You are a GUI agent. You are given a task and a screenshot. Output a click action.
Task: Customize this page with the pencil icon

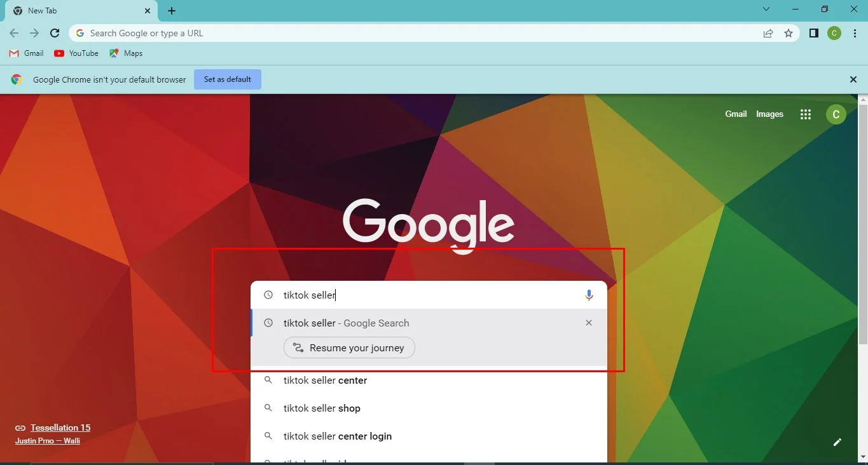pyautogui.click(x=837, y=442)
